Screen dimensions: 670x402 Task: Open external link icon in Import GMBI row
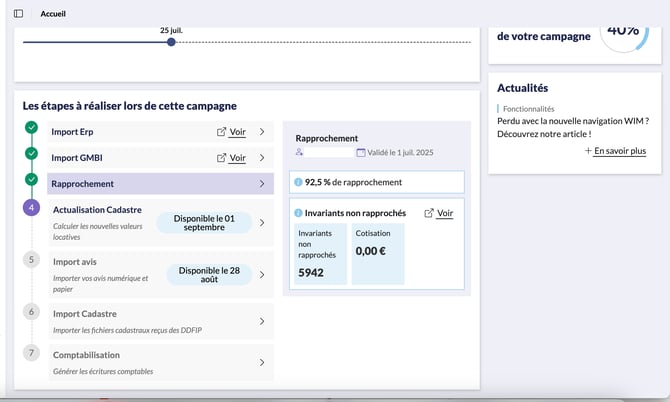coord(221,158)
